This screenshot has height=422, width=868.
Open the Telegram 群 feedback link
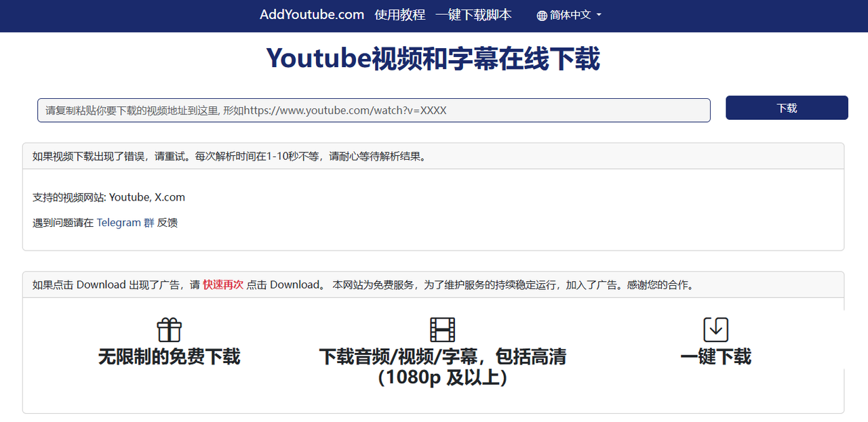125,222
